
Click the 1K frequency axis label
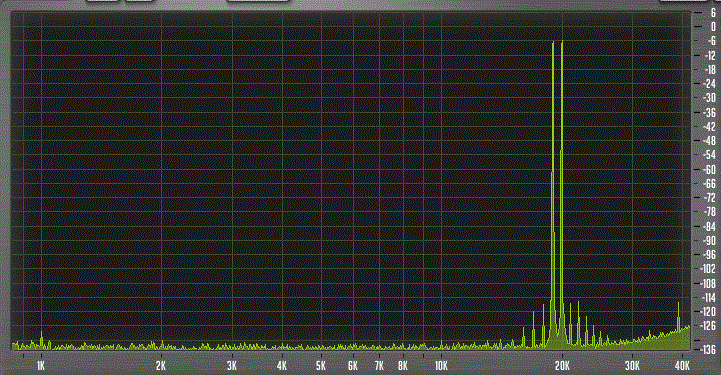[x=41, y=366]
